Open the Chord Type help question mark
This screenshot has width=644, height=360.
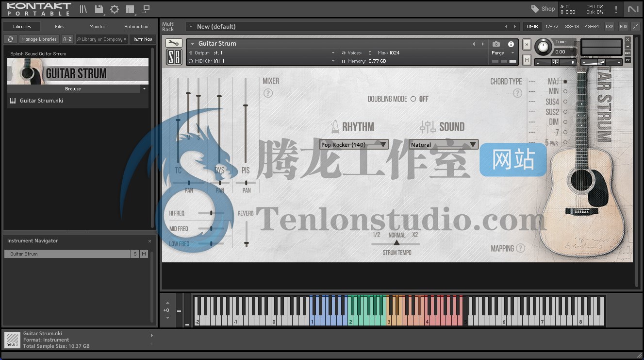pyautogui.click(x=518, y=93)
